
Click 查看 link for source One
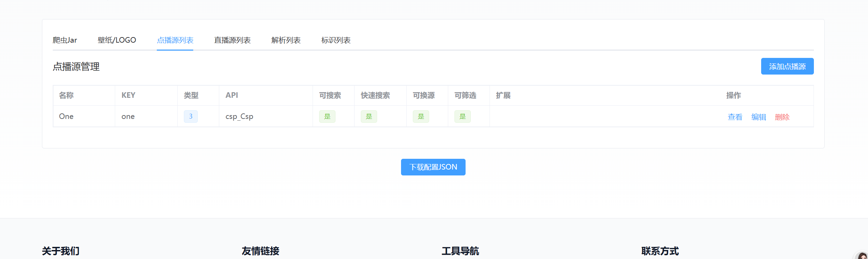click(735, 117)
